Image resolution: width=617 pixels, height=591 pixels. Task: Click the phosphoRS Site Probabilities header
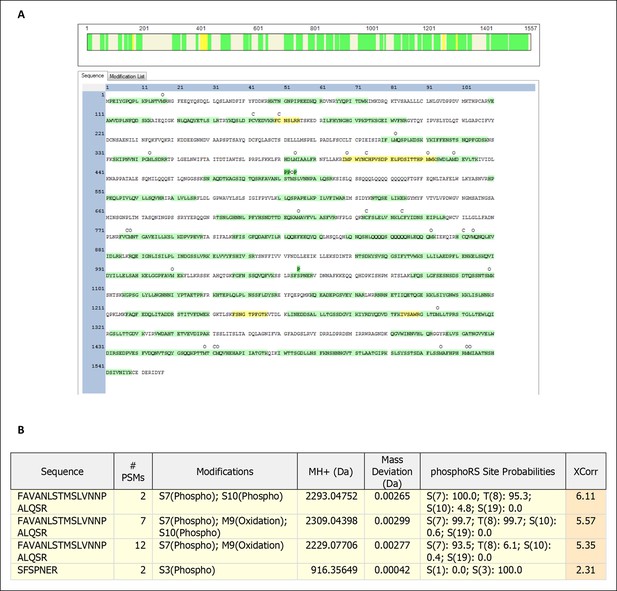[x=493, y=471]
